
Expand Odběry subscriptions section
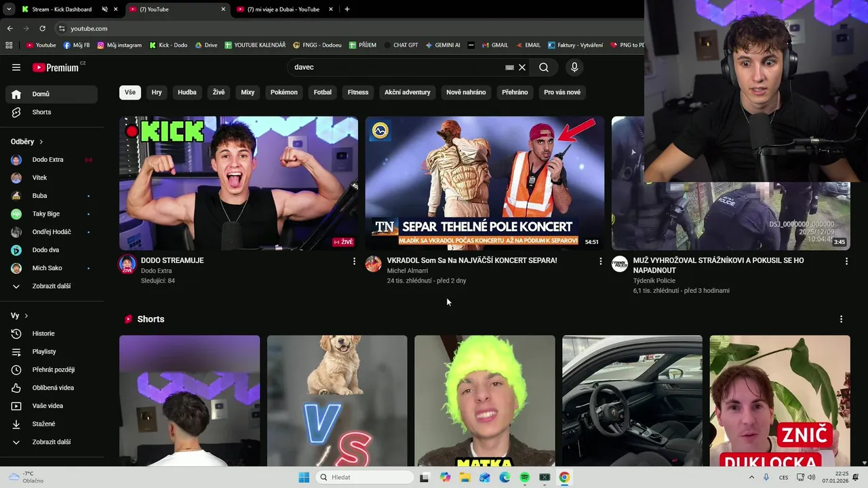click(x=27, y=142)
